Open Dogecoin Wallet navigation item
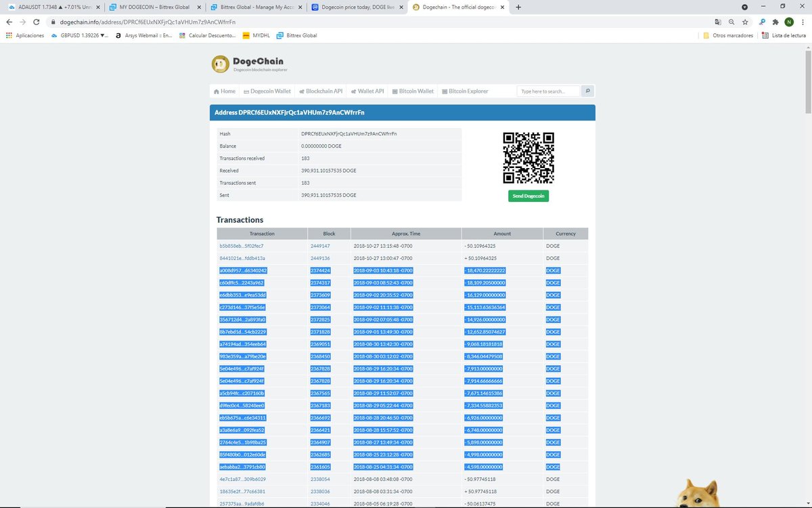The height and width of the screenshot is (508, 812). point(267,91)
